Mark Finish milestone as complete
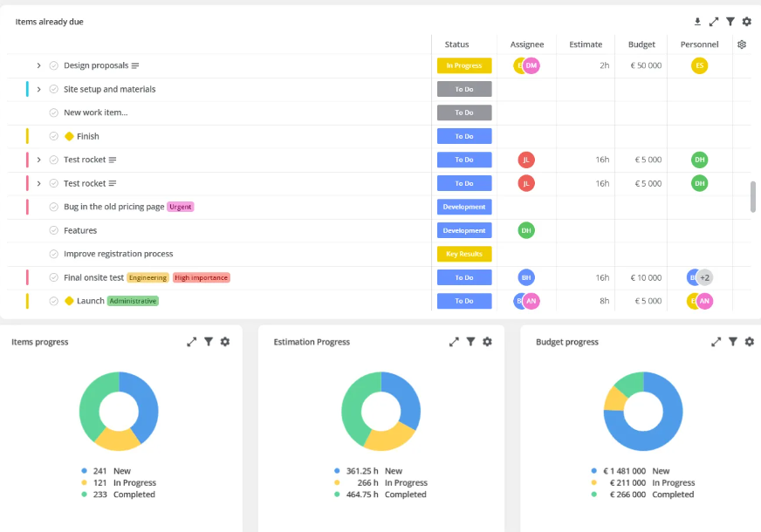761x532 pixels. pos(53,136)
